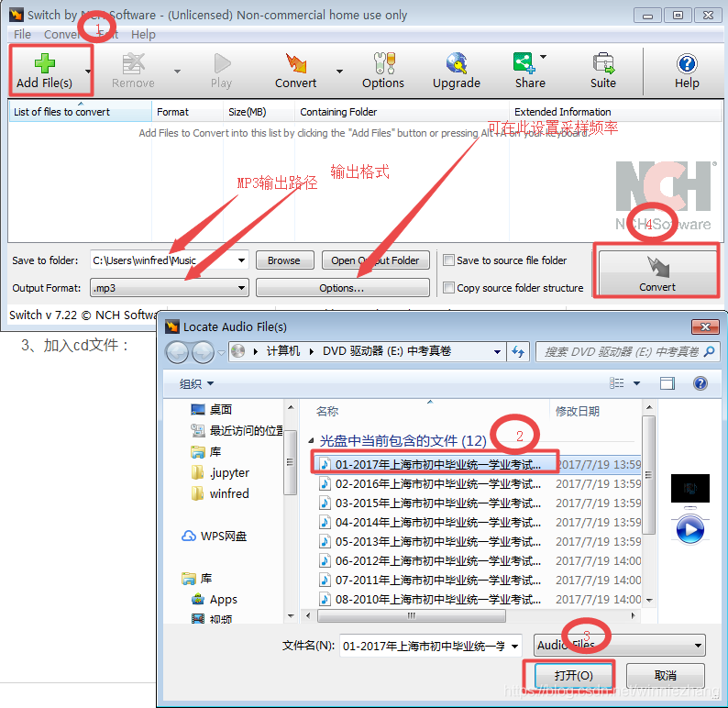Open the .jupyter folder in sidebar
This screenshot has width=728, height=708.
pyautogui.click(x=221, y=472)
